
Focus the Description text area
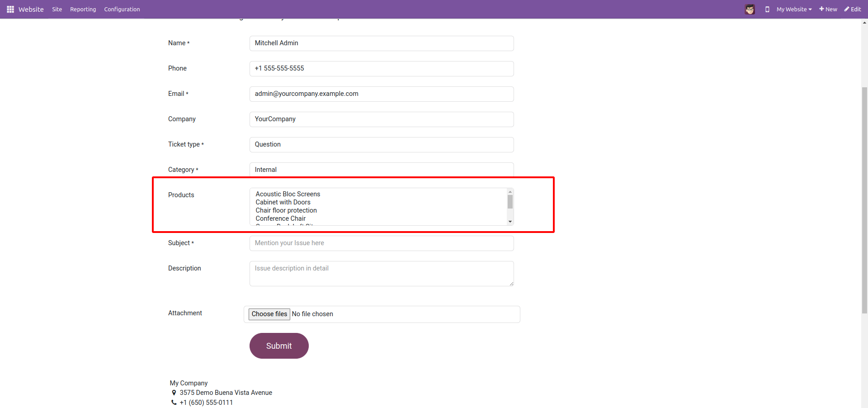[381, 273]
